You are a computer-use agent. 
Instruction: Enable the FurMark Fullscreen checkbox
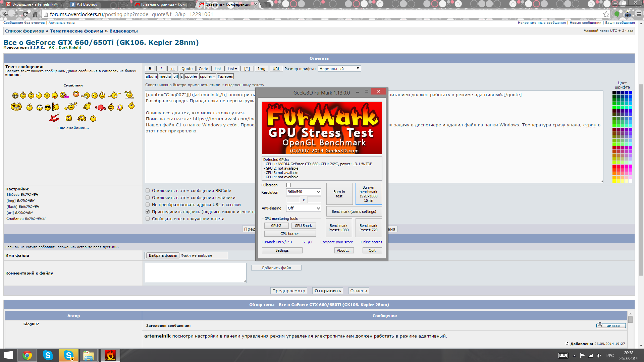[x=288, y=185]
